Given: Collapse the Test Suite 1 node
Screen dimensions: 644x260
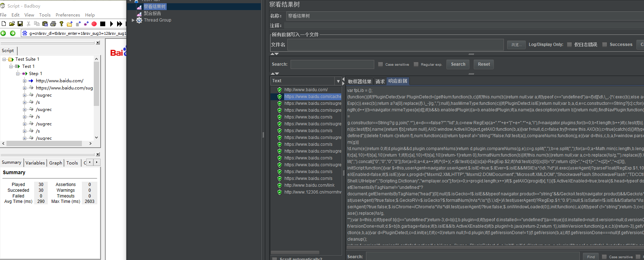Looking at the screenshot, I should (4, 59).
